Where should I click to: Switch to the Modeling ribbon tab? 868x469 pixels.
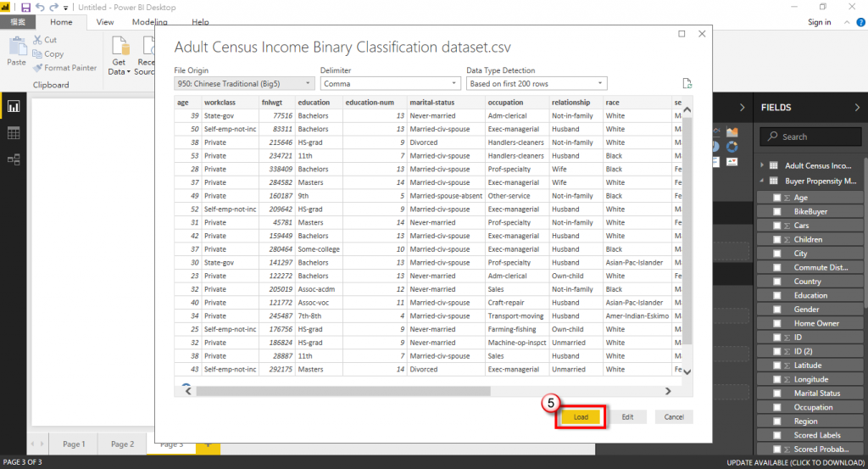coord(149,22)
